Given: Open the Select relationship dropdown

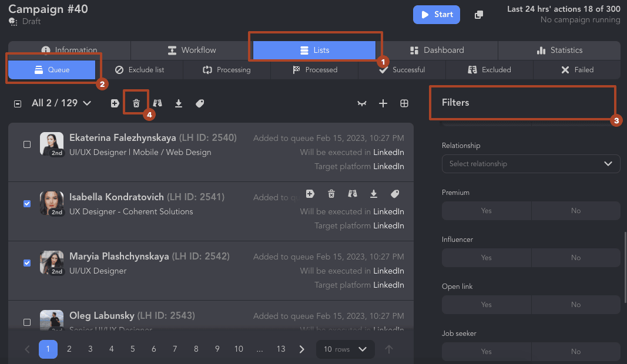Looking at the screenshot, I should tap(531, 164).
